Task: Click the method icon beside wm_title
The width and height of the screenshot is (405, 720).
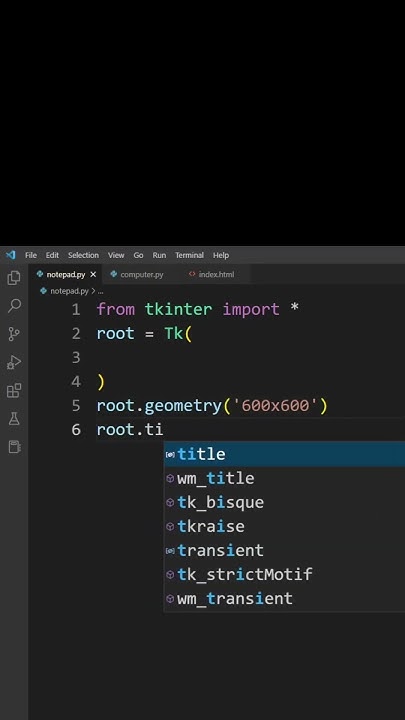Action: [170, 478]
